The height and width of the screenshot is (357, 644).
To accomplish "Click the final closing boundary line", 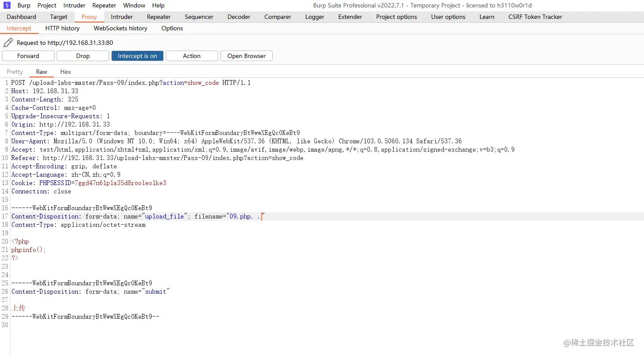I will (85, 317).
